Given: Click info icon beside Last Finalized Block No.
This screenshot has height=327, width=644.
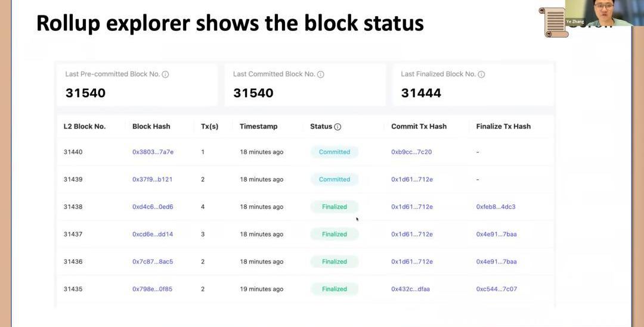Looking at the screenshot, I should (481, 74).
